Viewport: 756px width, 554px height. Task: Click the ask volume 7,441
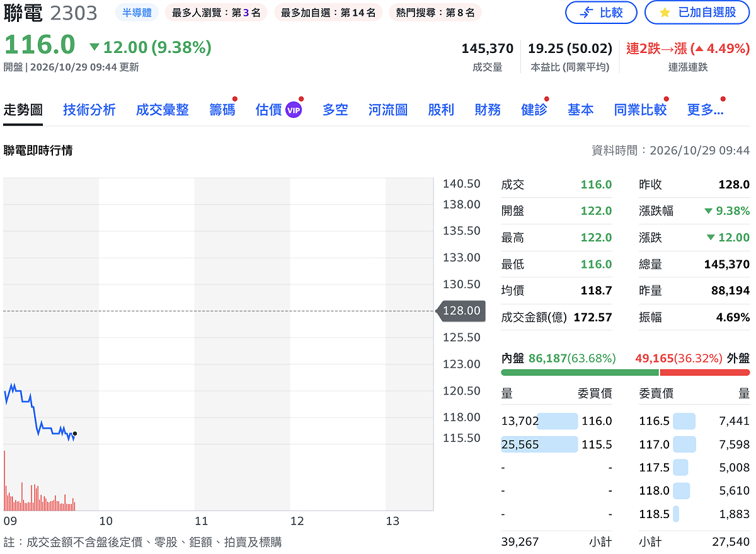coord(735,421)
